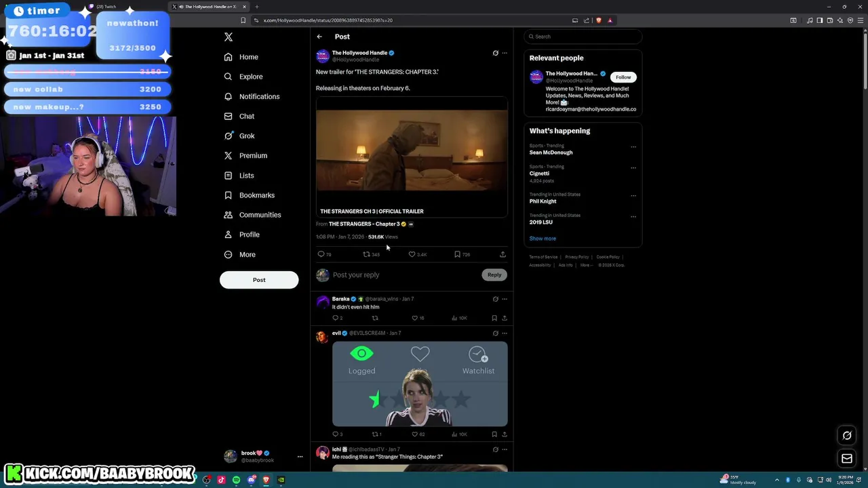Click the X logo in the sidebar
Image resolution: width=868 pixels, height=488 pixels.
coord(229,37)
